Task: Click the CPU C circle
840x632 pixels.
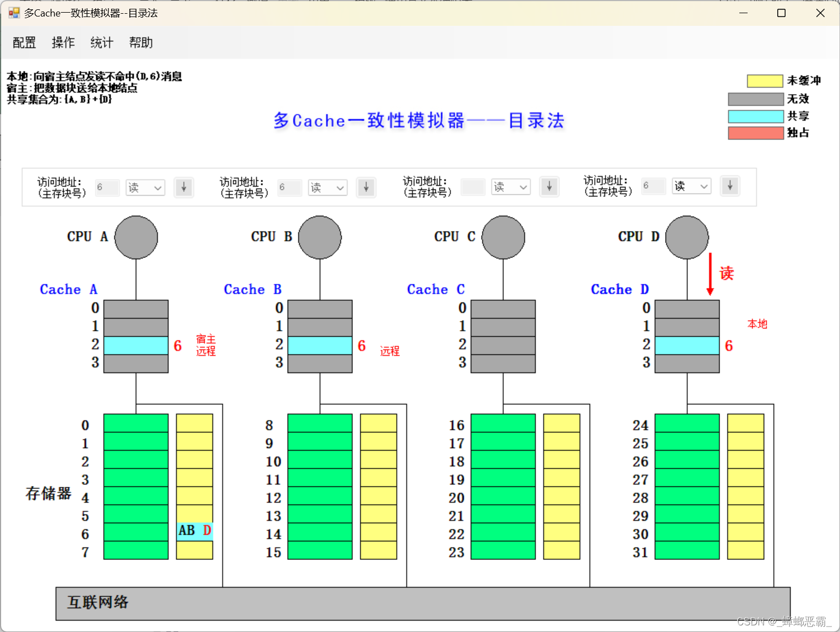Action: 503,237
